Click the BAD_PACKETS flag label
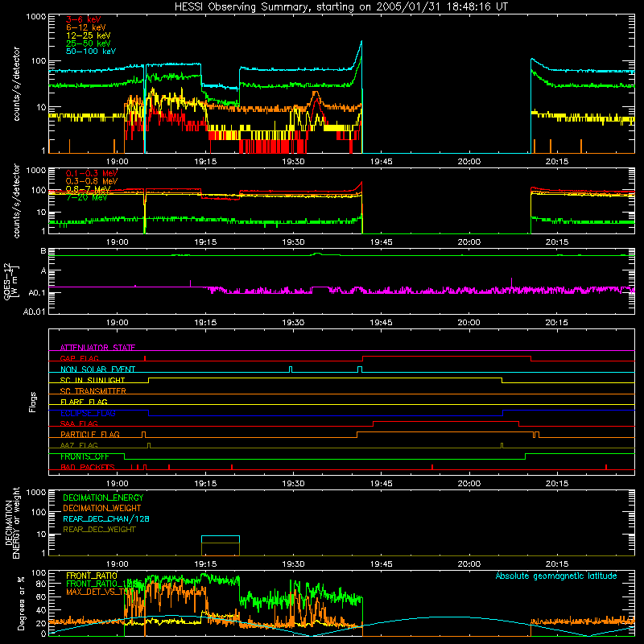The height and width of the screenshot is (644, 644). [x=87, y=468]
